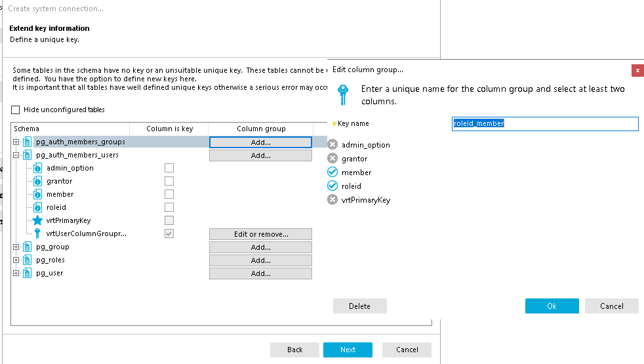644x364 pixels.
Task: Select the pg_auth_members_groups row
Action: 81,142
